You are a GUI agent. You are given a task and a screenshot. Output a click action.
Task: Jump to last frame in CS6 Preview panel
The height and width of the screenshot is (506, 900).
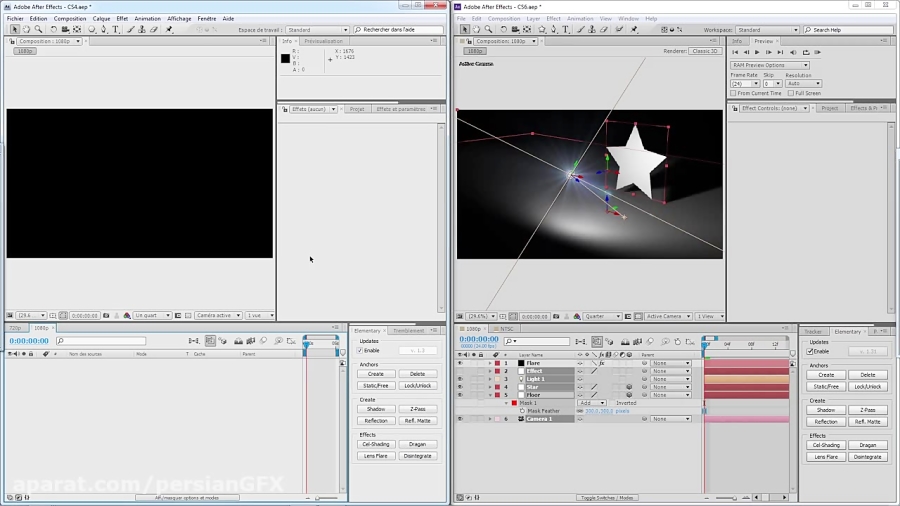click(x=780, y=52)
